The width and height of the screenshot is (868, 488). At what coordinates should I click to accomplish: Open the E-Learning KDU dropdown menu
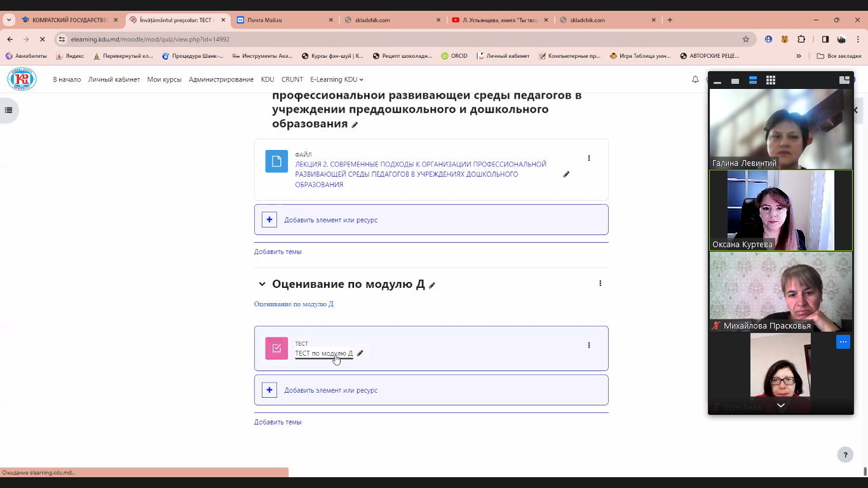point(337,79)
